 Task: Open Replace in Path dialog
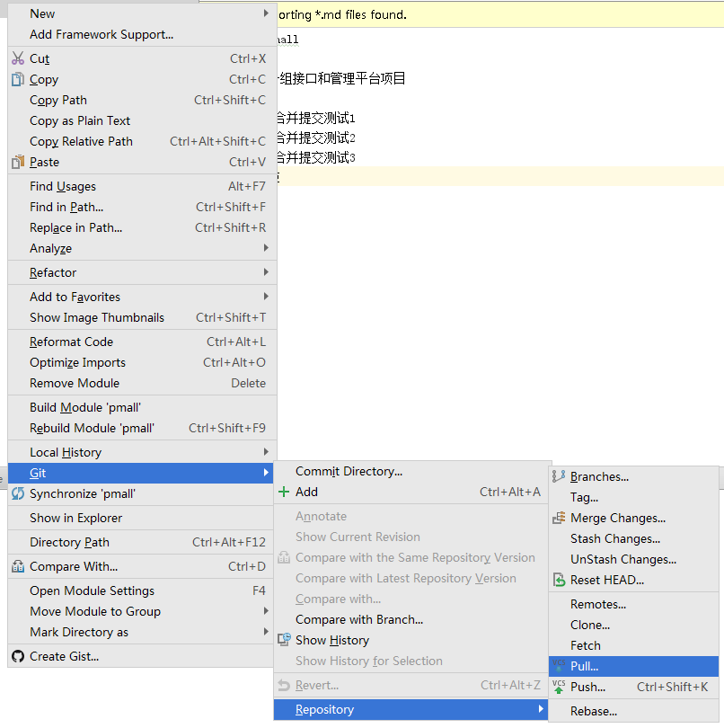coord(143,227)
